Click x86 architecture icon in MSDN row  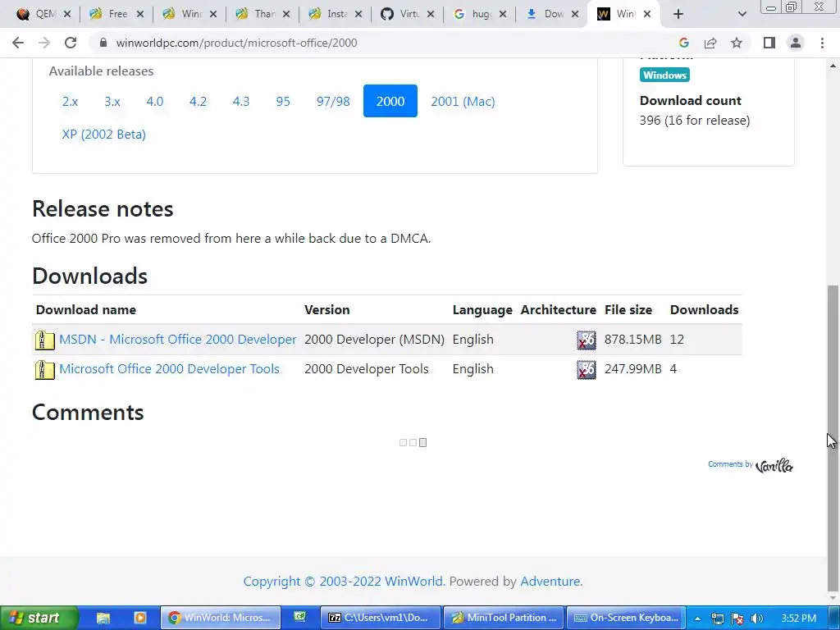(586, 340)
